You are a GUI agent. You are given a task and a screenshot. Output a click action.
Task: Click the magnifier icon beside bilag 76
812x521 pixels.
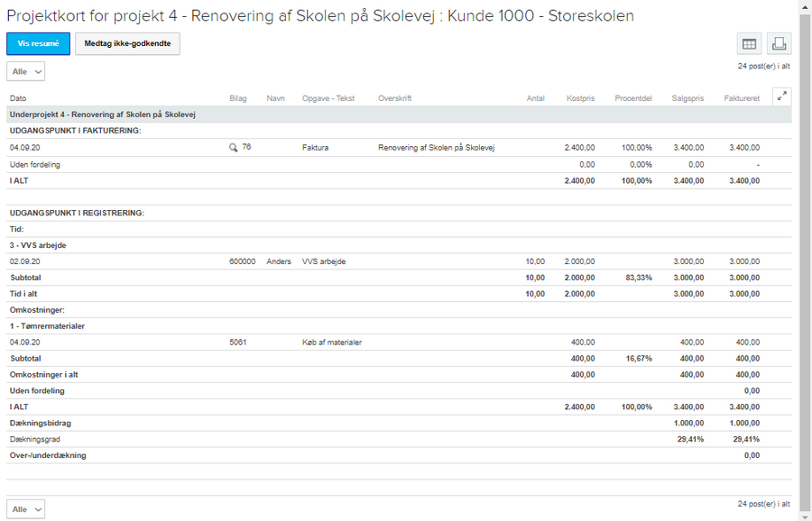point(234,148)
